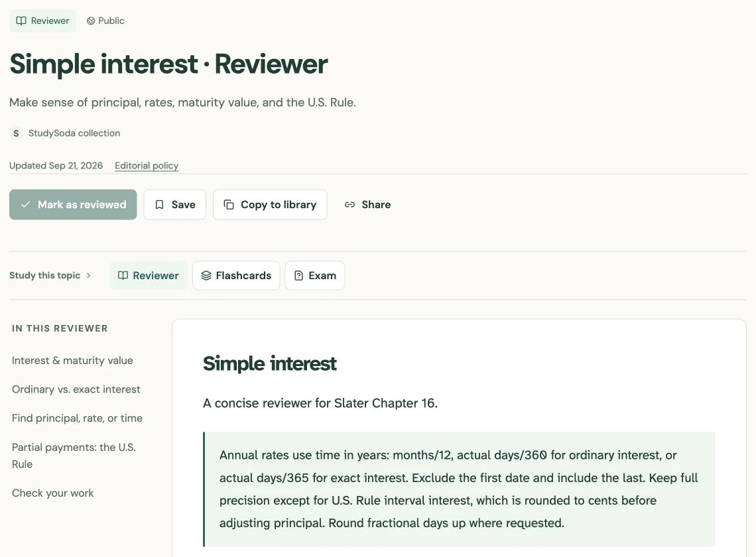The height and width of the screenshot is (557, 756).
Task: Copy this reviewer to library
Action: [270, 204]
